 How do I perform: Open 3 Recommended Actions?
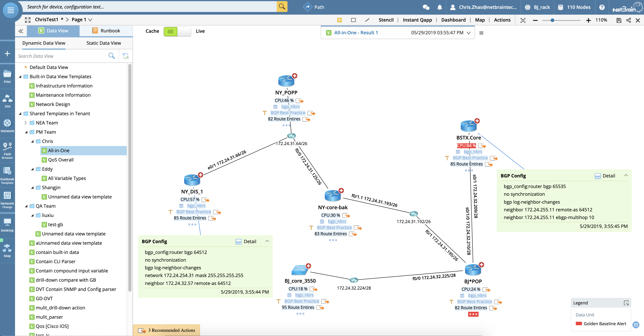pos(166,330)
